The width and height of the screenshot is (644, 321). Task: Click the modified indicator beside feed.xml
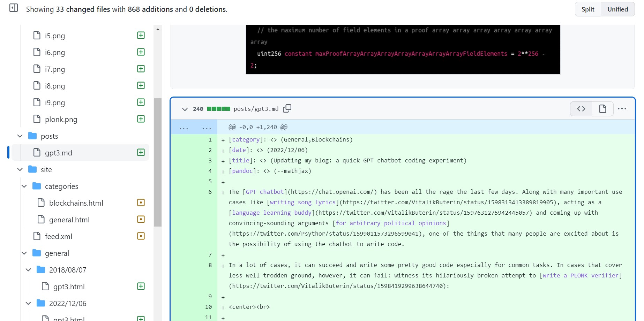tap(141, 236)
